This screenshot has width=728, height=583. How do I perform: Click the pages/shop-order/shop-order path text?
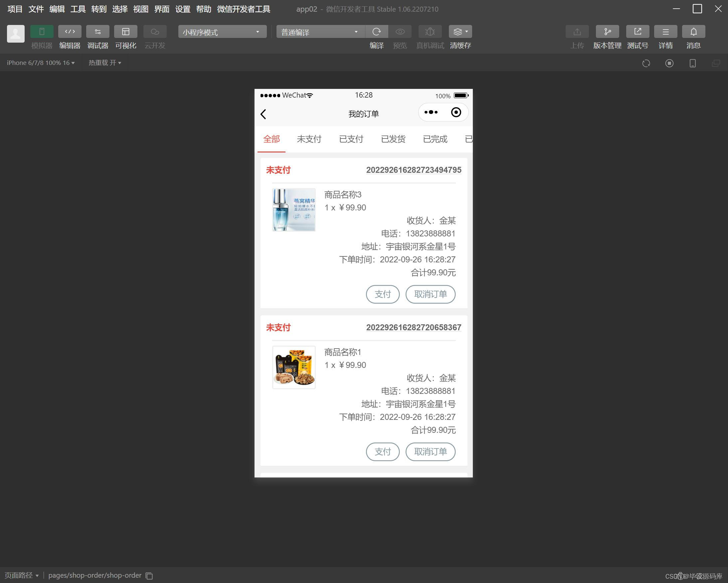pos(94,575)
